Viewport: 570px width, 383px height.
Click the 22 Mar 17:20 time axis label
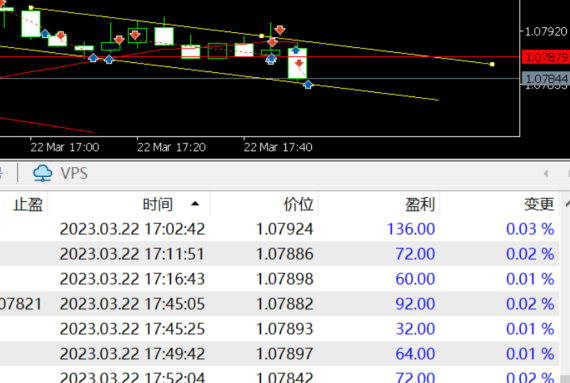tap(171, 147)
